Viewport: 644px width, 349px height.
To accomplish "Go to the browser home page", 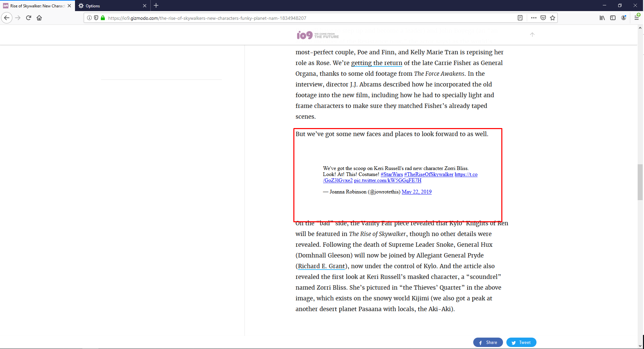I will click(39, 18).
